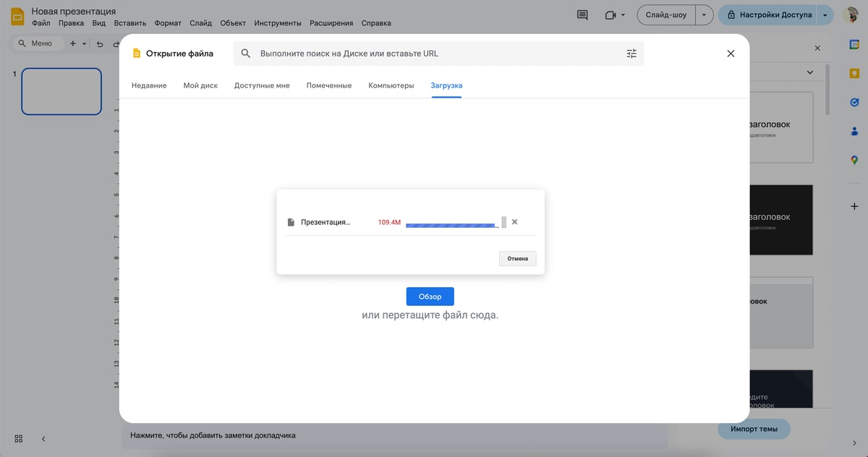
Task: Choose the black theme thumbnail
Action: [x=781, y=220]
